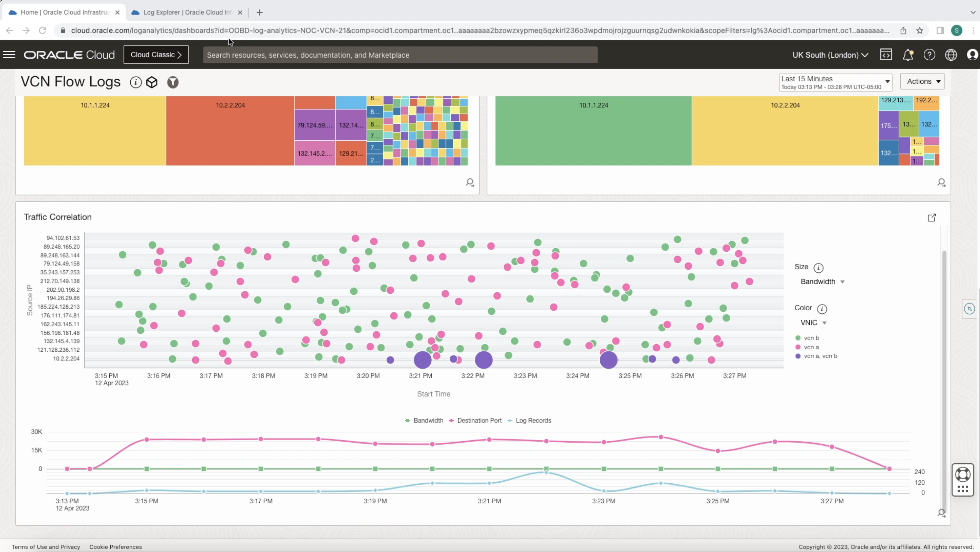Open the notifications bell
Viewport: 980px width, 552px height.
coord(908,54)
